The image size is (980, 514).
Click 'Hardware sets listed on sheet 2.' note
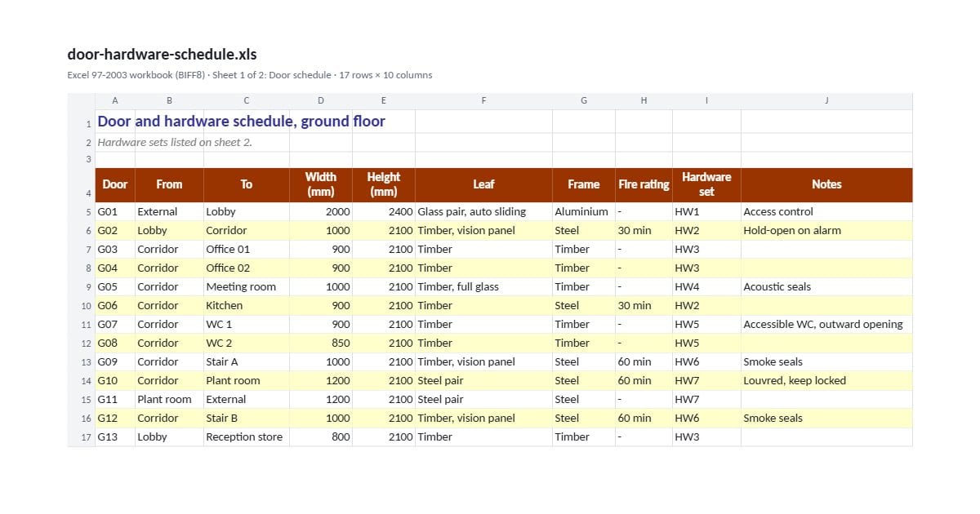point(175,142)
